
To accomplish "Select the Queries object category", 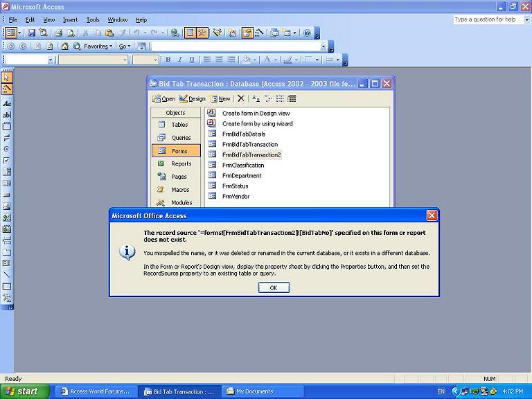I will coord(176,137).
